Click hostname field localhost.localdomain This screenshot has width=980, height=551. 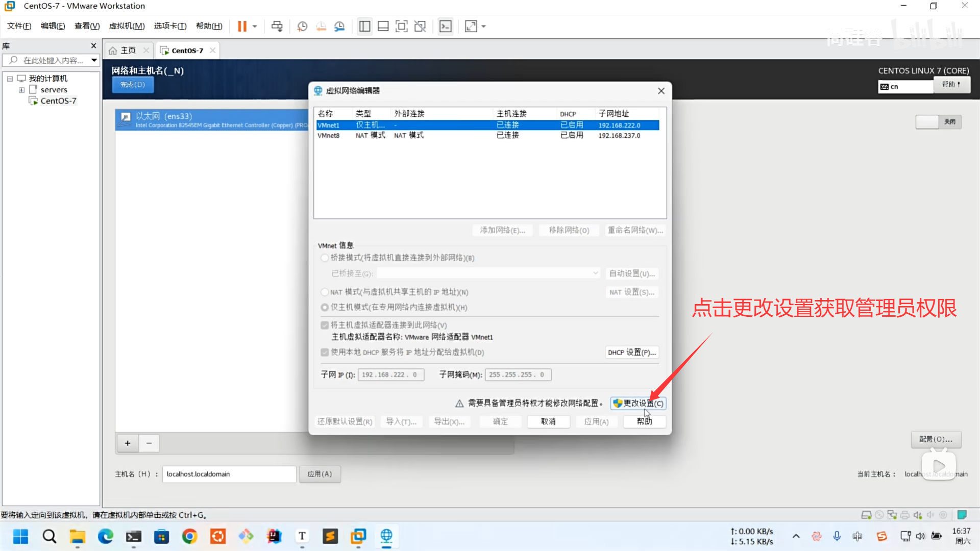pyautogui.click(x=229, y=474)
